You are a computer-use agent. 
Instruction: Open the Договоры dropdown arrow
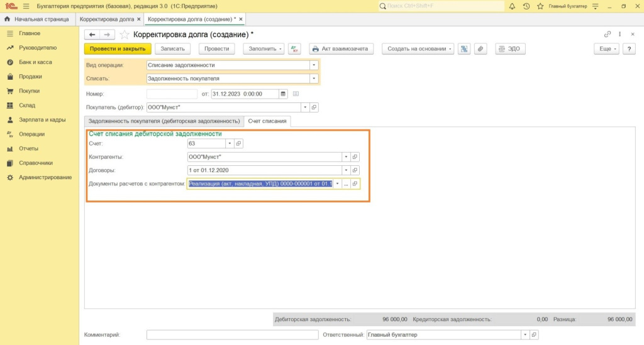coord(345,170)
